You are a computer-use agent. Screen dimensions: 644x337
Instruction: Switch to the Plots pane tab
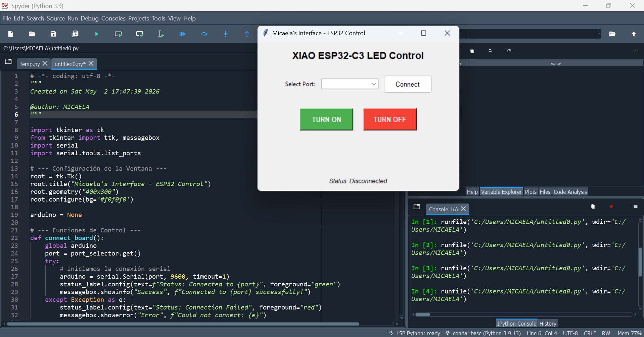[531, 192]
